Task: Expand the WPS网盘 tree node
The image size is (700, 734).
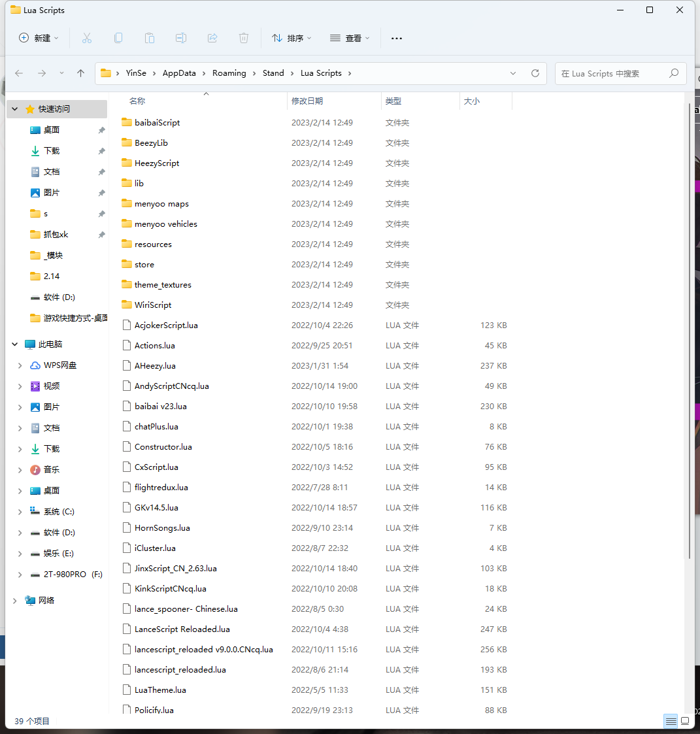Action: (x=20, y=365)
